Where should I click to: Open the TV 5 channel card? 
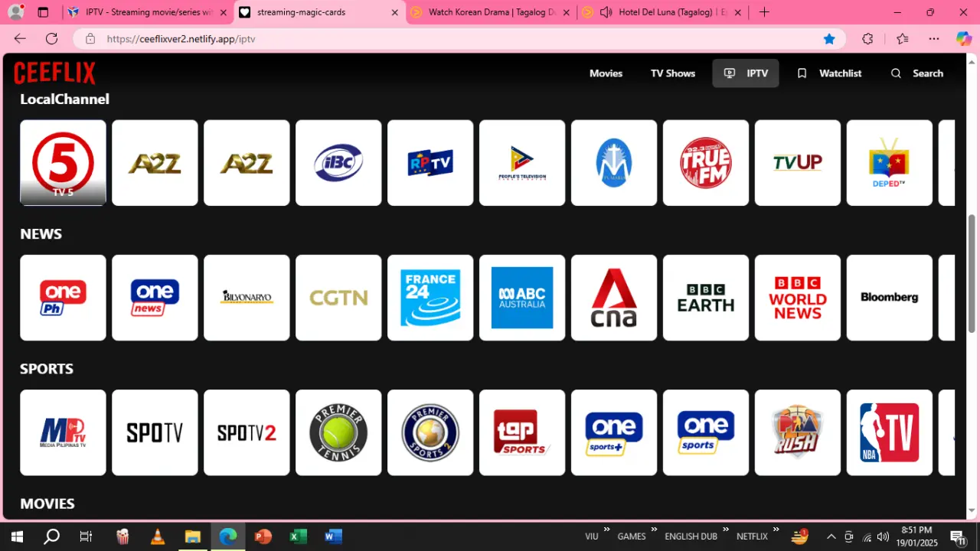[63, 163]
